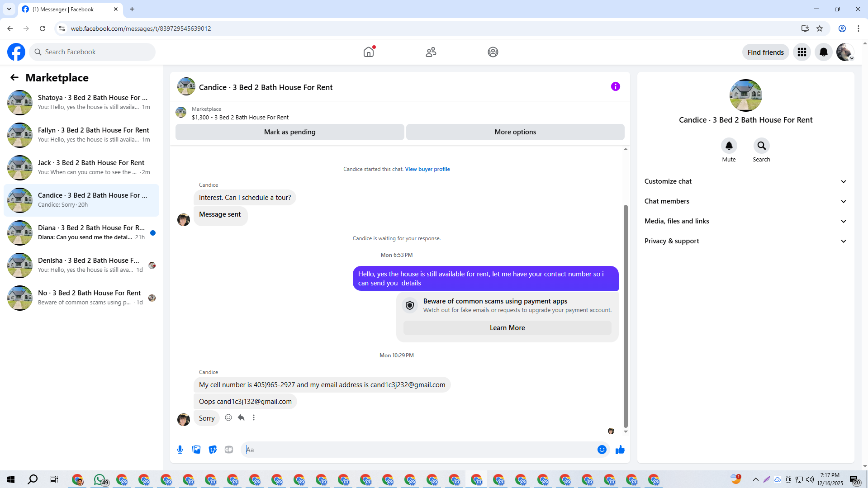Open the Windows Start menu
868x488 pixels.
[11, 479]
